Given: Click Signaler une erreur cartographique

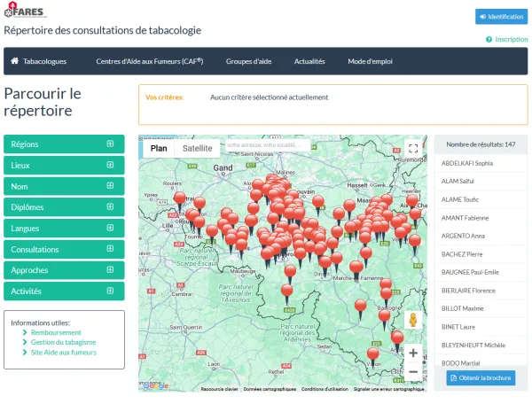Looking at the screenshot, I should 389,389.
